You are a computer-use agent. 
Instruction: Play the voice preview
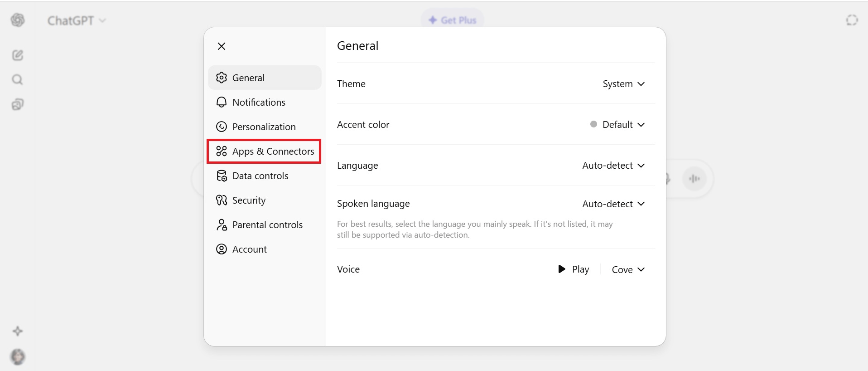pyautogui.click(x=574, y=269)
